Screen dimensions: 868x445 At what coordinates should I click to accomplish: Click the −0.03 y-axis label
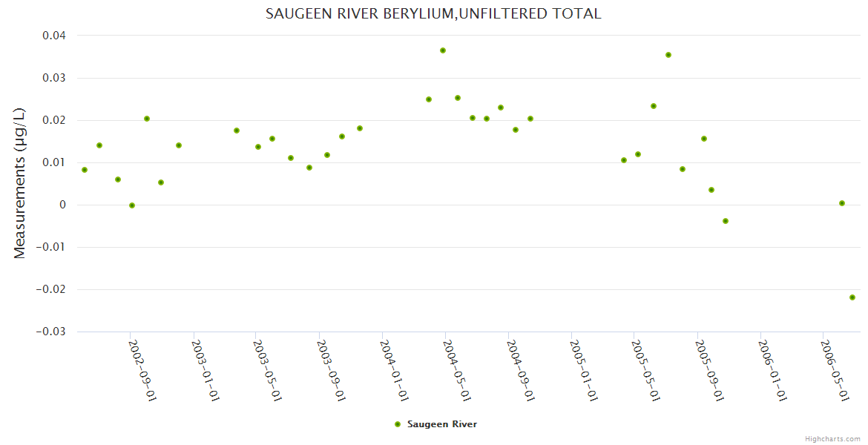click(x=50, y=332)
